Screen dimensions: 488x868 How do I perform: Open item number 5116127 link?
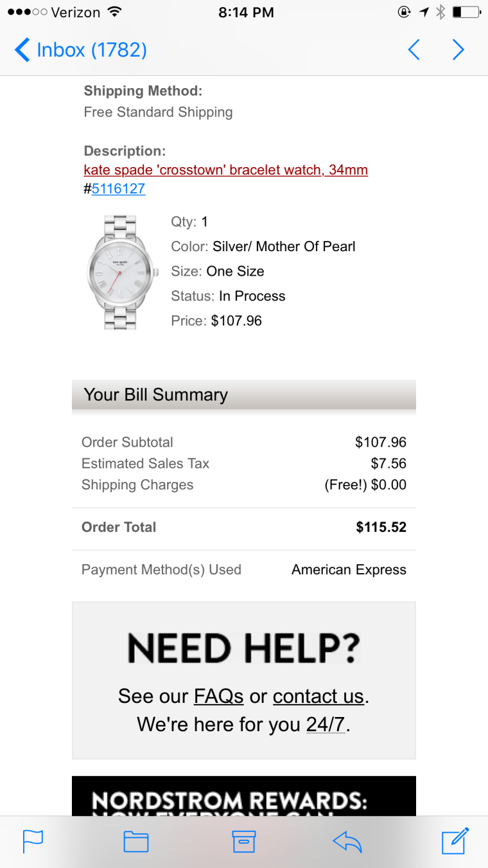[118, 189]
